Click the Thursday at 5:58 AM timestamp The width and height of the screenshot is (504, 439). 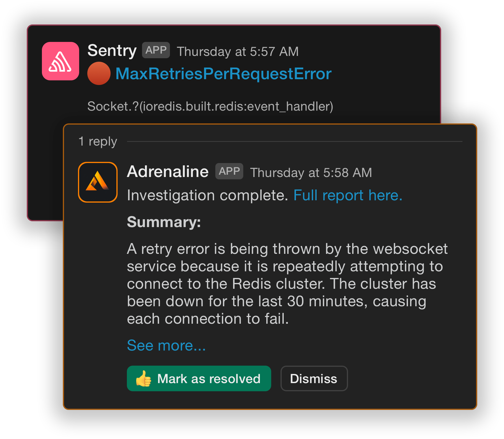[311, 172]
